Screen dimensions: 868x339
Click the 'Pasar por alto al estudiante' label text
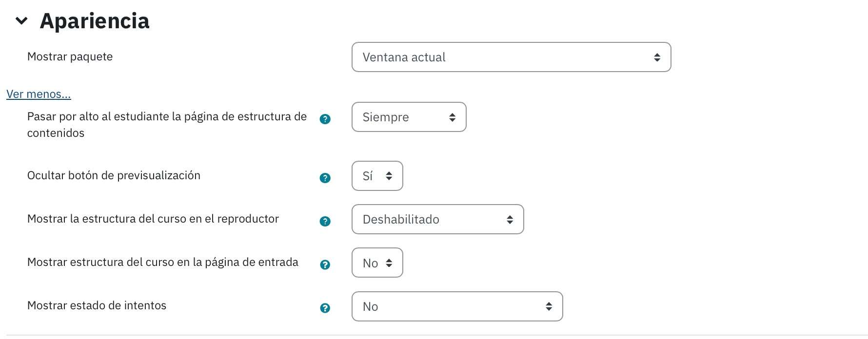point(167,125)
